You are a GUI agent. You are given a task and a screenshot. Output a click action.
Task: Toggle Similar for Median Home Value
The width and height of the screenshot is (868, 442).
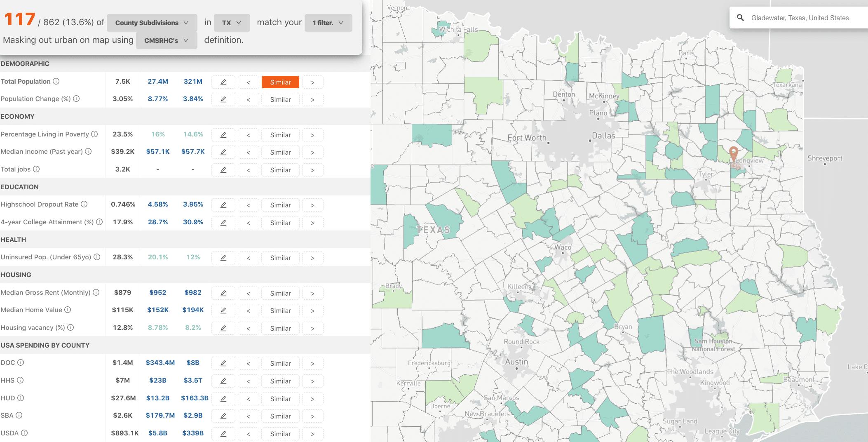coord(280,310)
